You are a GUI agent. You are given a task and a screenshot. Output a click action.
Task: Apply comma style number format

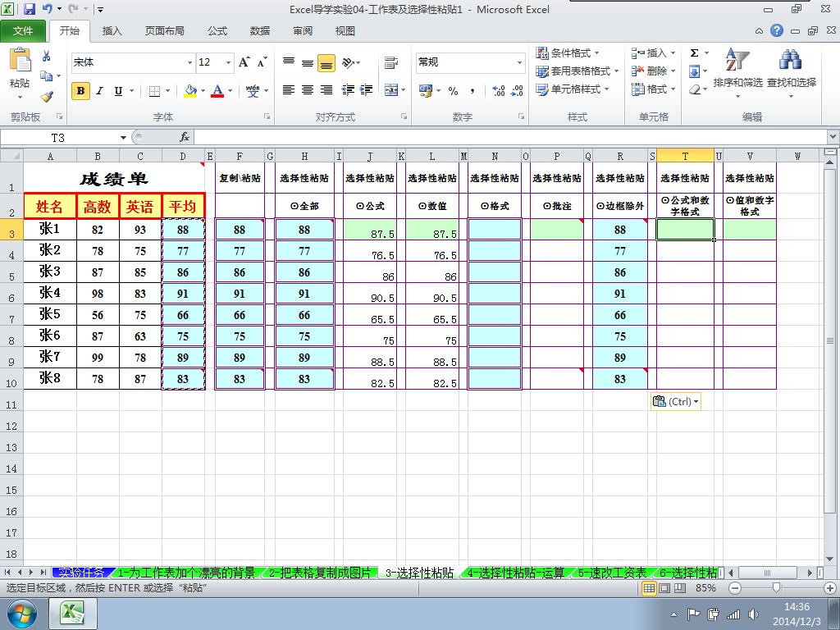pyautogui.click(x=472, y=91)
